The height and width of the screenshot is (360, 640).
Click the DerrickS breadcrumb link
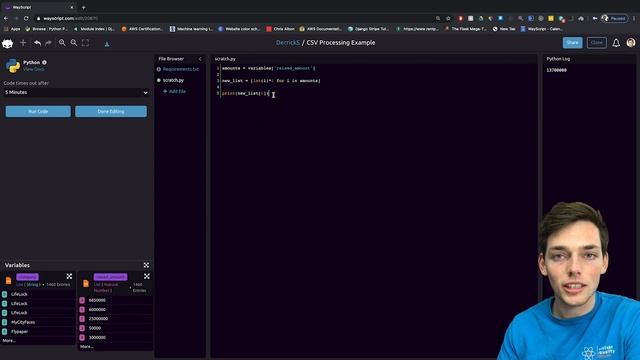pos(288,43)
